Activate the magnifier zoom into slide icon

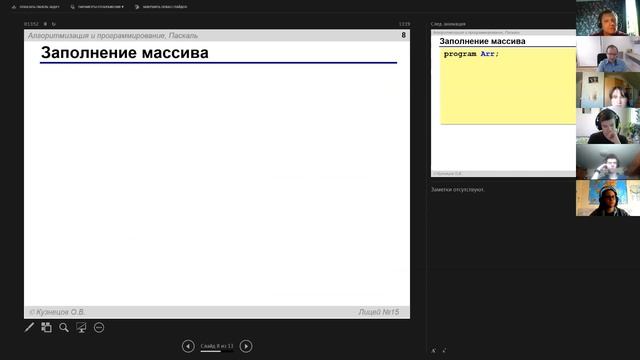(x=64, y=327)
